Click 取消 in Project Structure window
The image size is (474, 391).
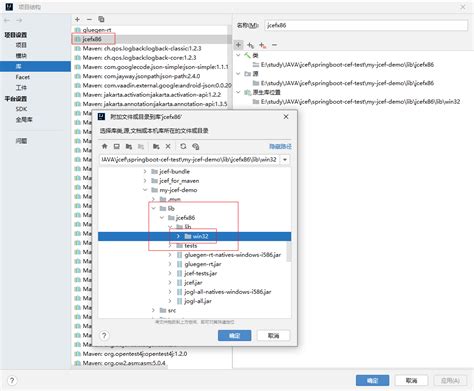pyautogui.click(x=411, y=380)
